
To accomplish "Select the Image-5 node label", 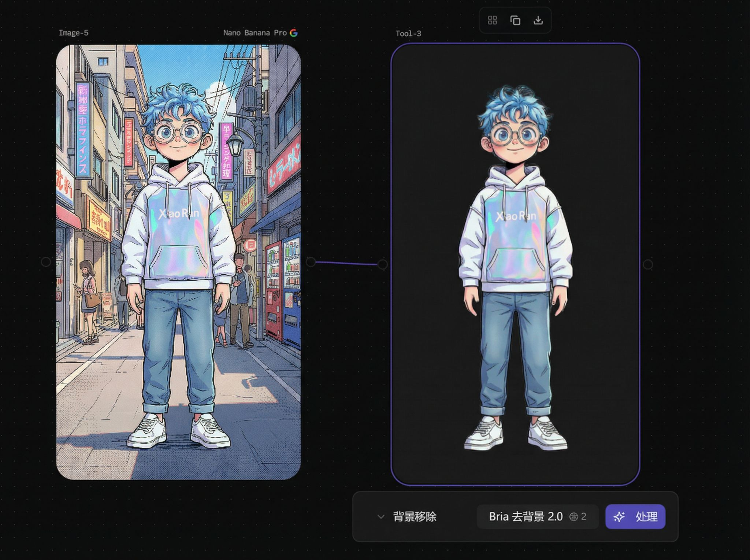I will (74, 33).
